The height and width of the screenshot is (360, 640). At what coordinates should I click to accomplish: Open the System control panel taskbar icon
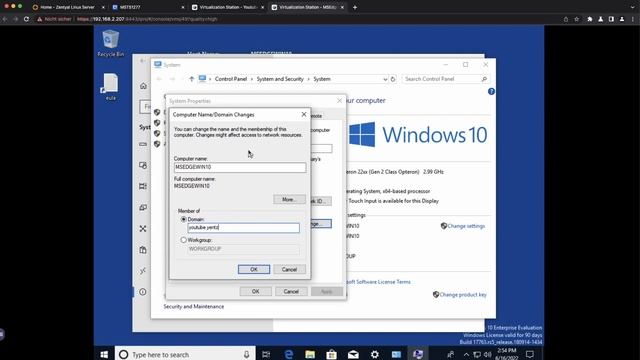pos(418,354)
